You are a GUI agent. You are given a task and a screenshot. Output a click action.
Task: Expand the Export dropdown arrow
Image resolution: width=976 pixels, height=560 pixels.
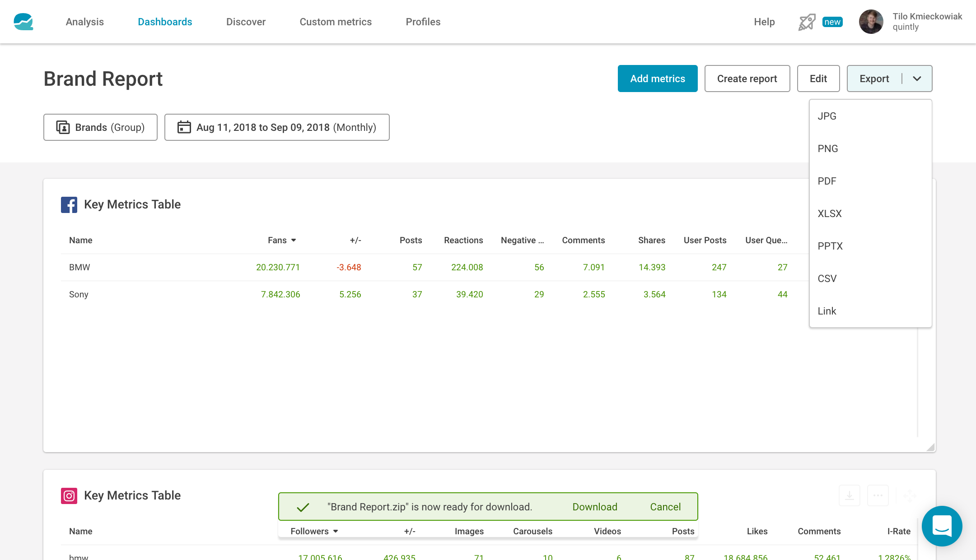pyautogui.click(x=917, y=79)
